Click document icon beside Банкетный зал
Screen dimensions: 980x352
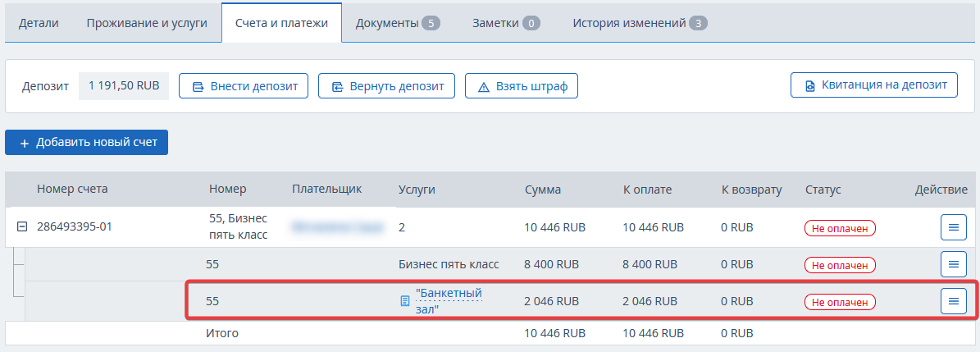tap(405, 301)
